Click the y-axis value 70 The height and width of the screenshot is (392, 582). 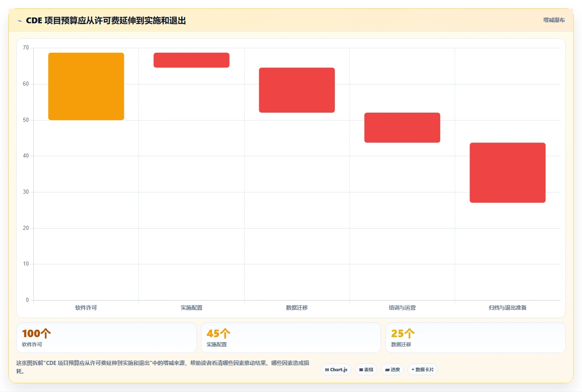(x=26, y=48)
